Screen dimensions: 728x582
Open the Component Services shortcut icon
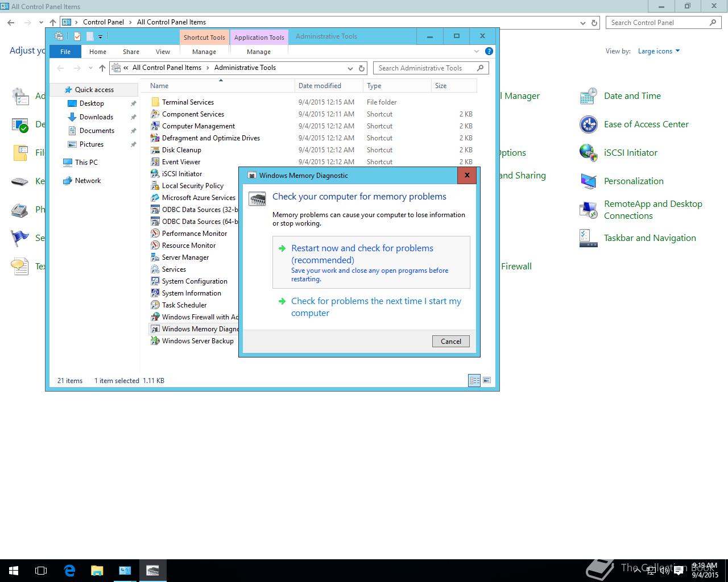coord(155,114)
